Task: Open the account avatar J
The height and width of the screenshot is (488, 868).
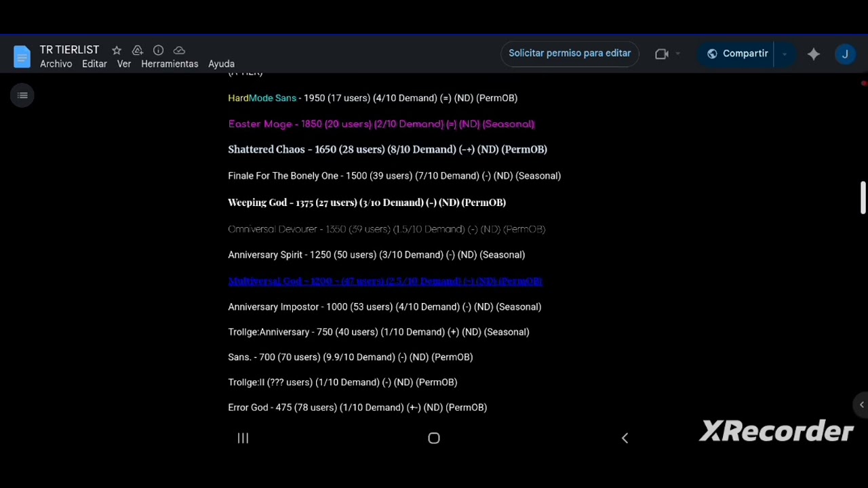Action: pos(845,54)
